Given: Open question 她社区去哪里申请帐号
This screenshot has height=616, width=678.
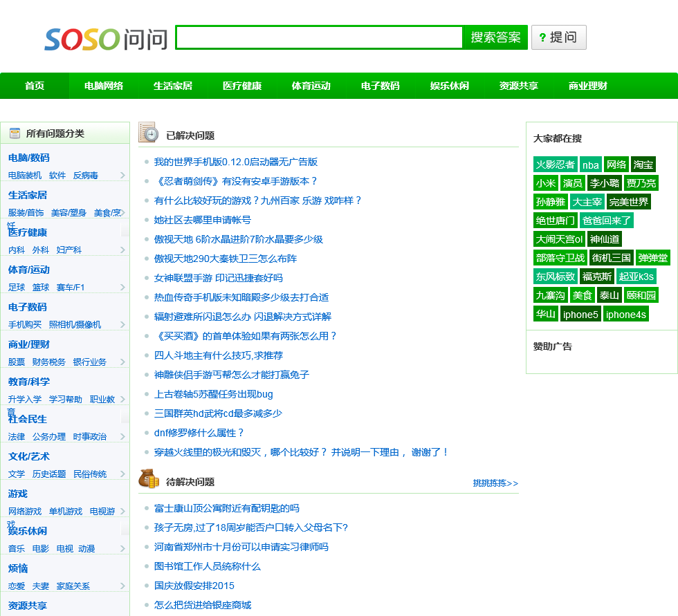Looking at the screenshot, I should [x=202, y=220].
